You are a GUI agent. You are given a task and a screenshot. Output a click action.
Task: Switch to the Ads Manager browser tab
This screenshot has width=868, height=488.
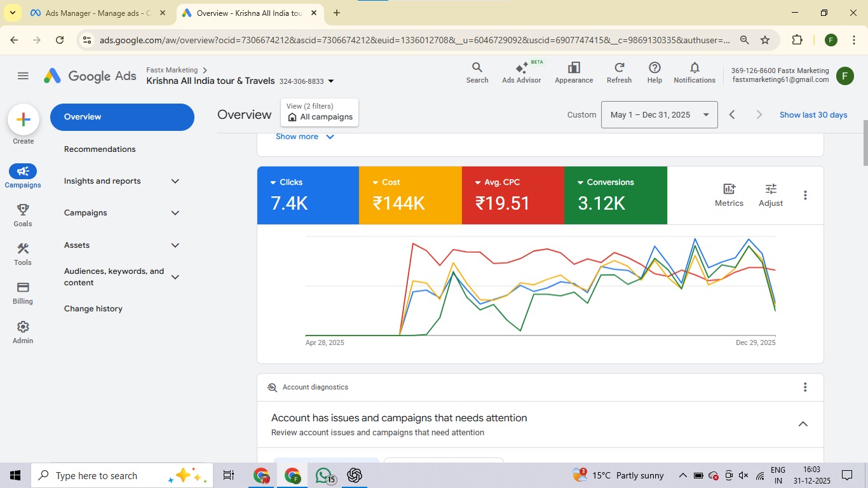(x=98, y=13)
